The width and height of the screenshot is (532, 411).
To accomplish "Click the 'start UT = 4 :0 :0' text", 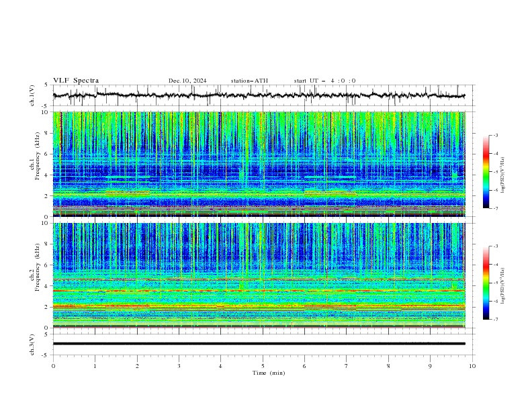I will point(324,81).
